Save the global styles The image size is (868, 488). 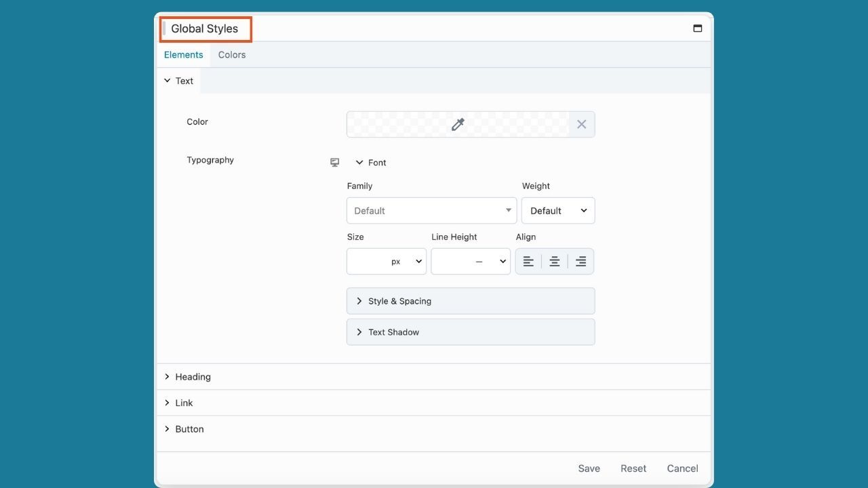[589, 468]
